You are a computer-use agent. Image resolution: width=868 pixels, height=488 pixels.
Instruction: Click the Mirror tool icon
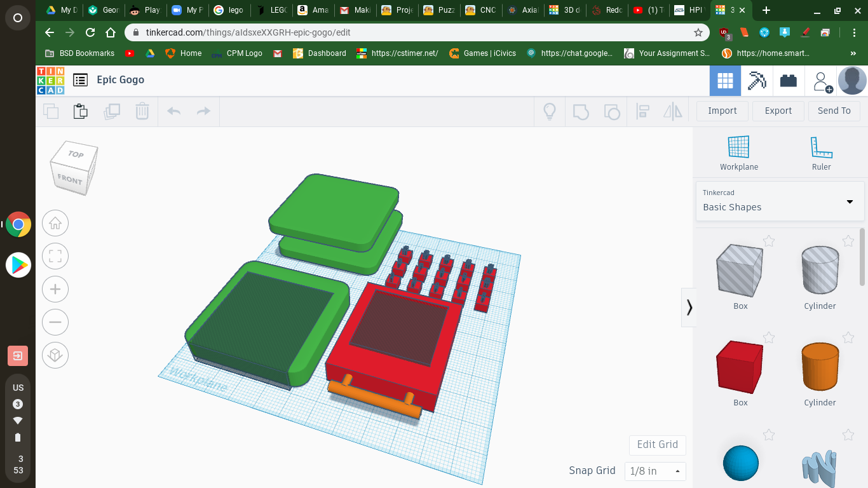[672, 111]
